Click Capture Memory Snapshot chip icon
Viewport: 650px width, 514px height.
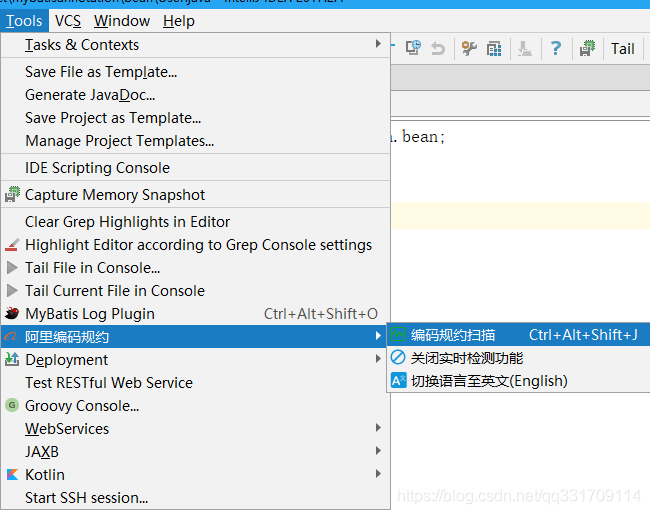(12, 194)
